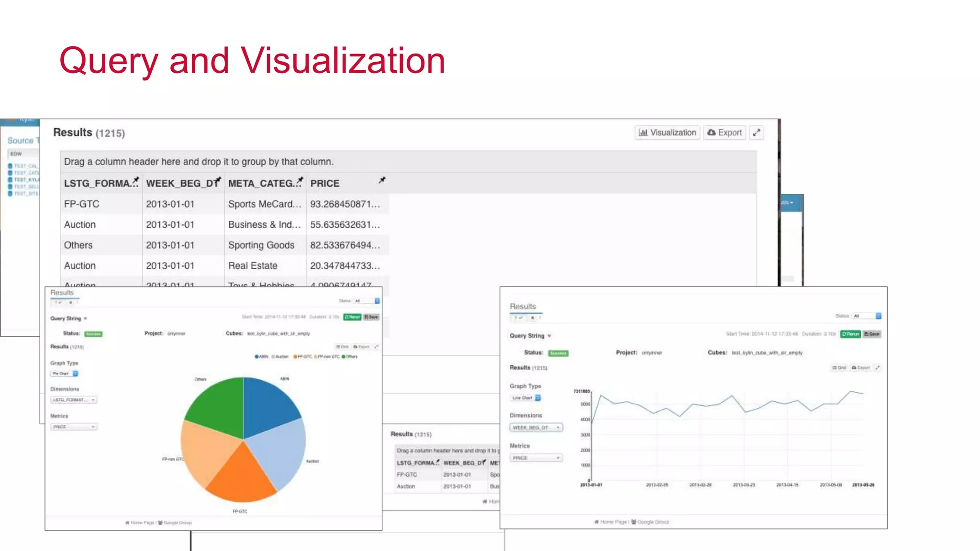
Task: Click Others cell in LSTG_FORMA column
Action: 101,245
